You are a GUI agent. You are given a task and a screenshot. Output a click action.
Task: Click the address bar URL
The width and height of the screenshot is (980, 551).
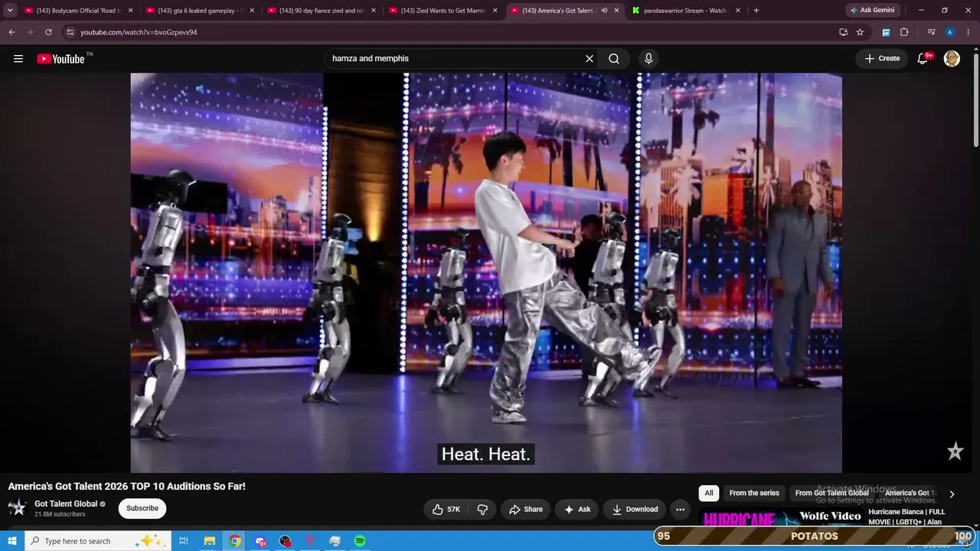tap(139, 32)
